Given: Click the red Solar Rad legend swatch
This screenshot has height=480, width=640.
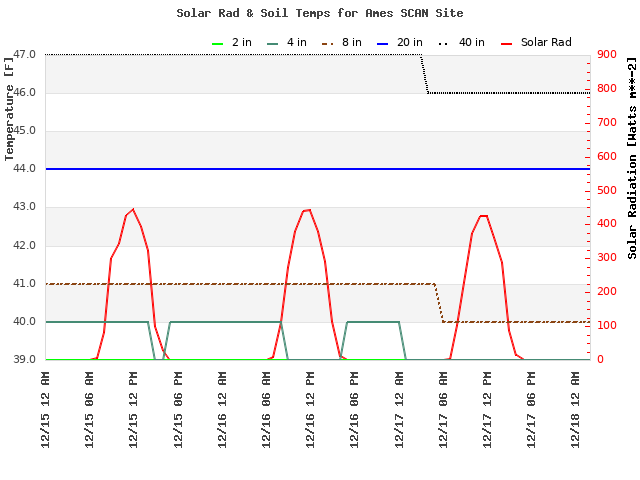Looking at the screenshot, I should click(507, 43).
